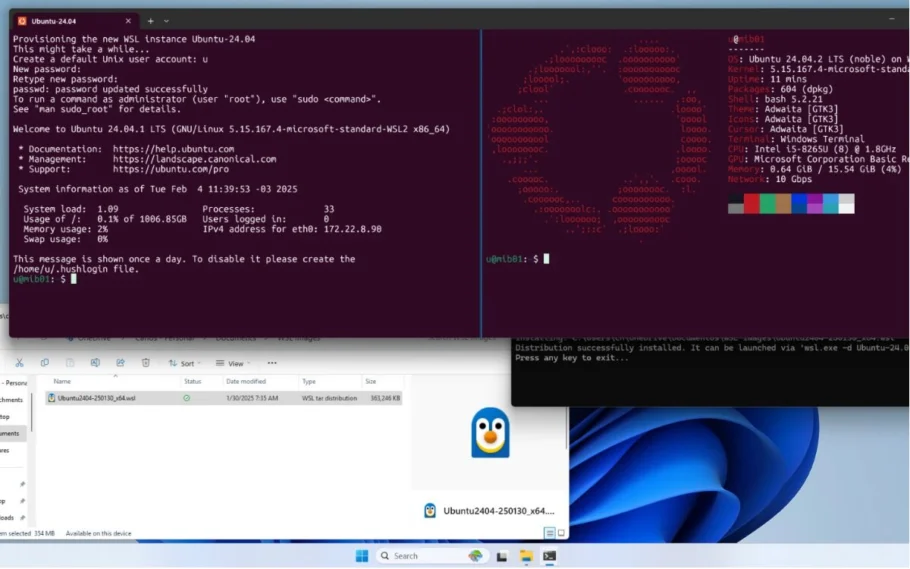Sort files by the Size column header
Image resolution: width=910 pixels, height=569 pixels.
click(x=371, y=381)
